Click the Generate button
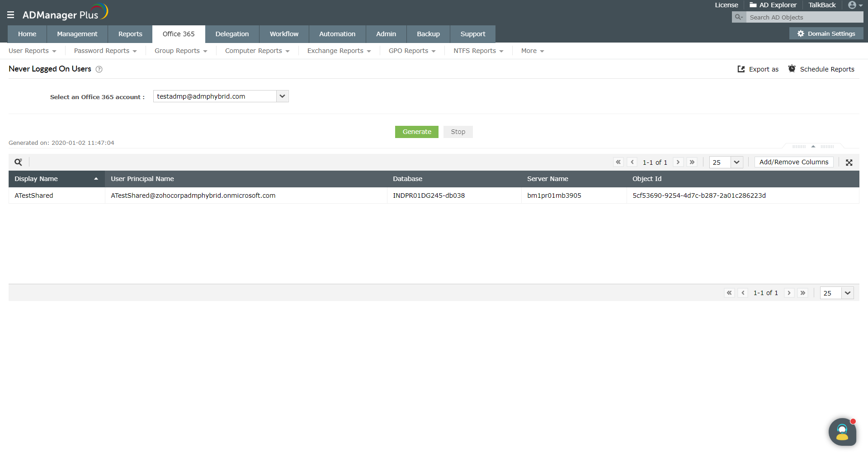The image size is (868, 458). [417, 132]
